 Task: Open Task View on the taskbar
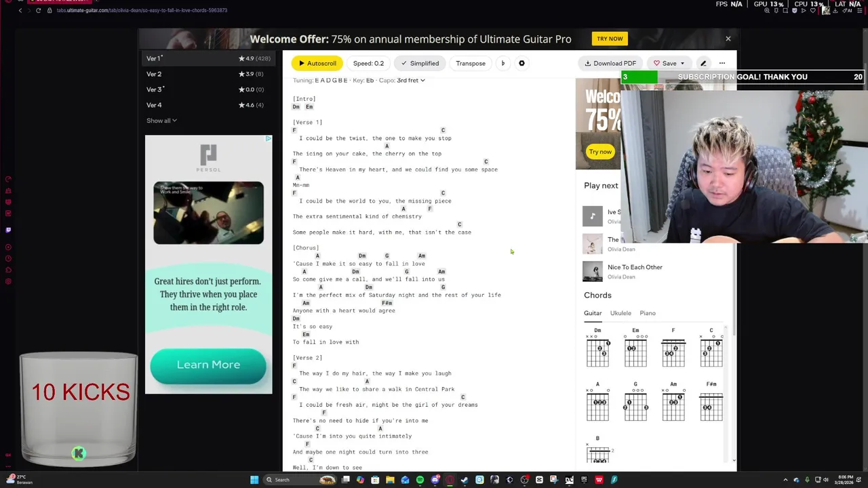[346, 480]
